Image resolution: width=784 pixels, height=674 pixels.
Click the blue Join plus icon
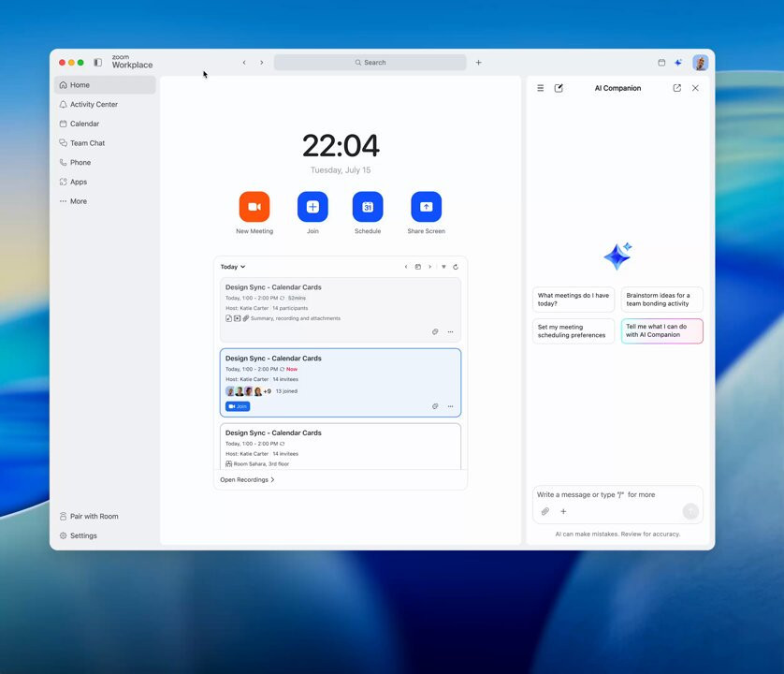pos(312,206)
